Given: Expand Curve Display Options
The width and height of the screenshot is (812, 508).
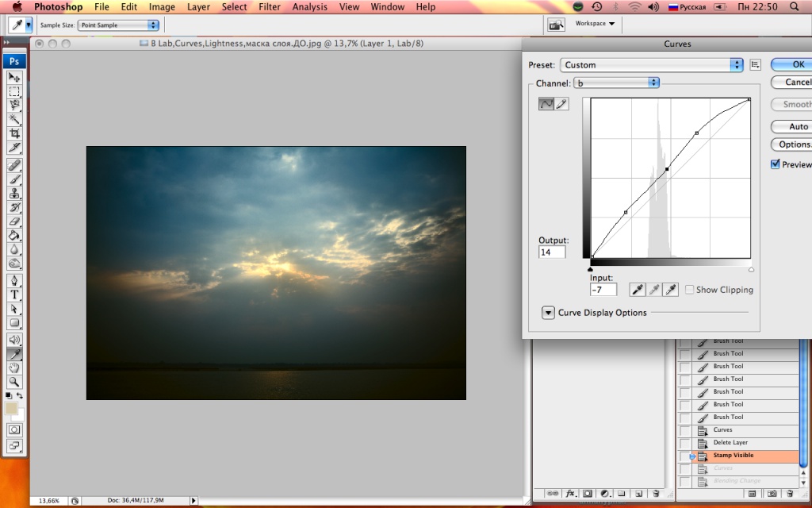Looking at the screenshot, I should [x=548, y=313].
